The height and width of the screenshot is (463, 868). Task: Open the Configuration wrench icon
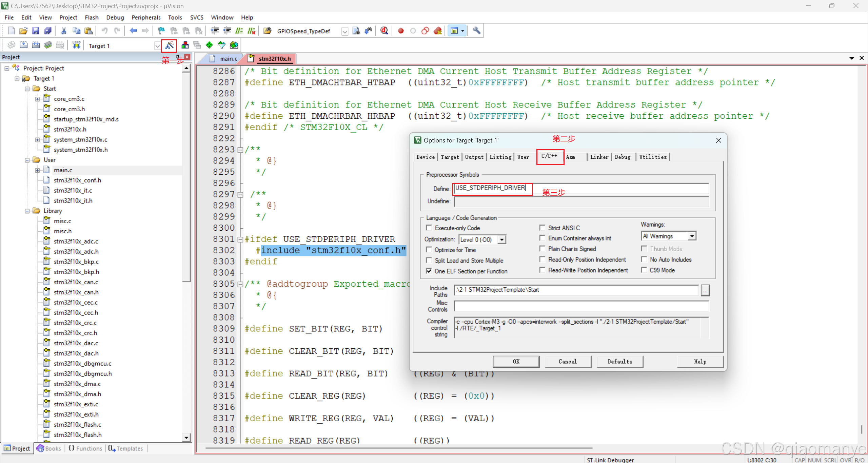point(476,31)
